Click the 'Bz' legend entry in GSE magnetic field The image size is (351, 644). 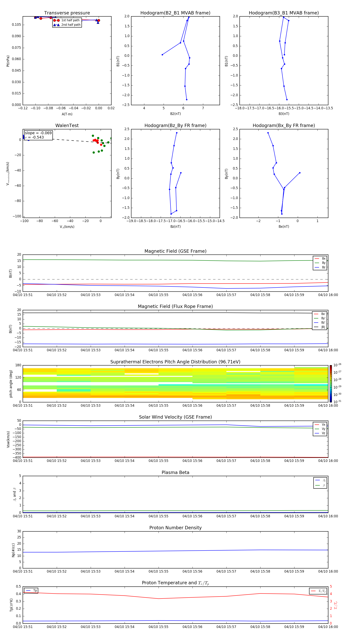[320, 267]
